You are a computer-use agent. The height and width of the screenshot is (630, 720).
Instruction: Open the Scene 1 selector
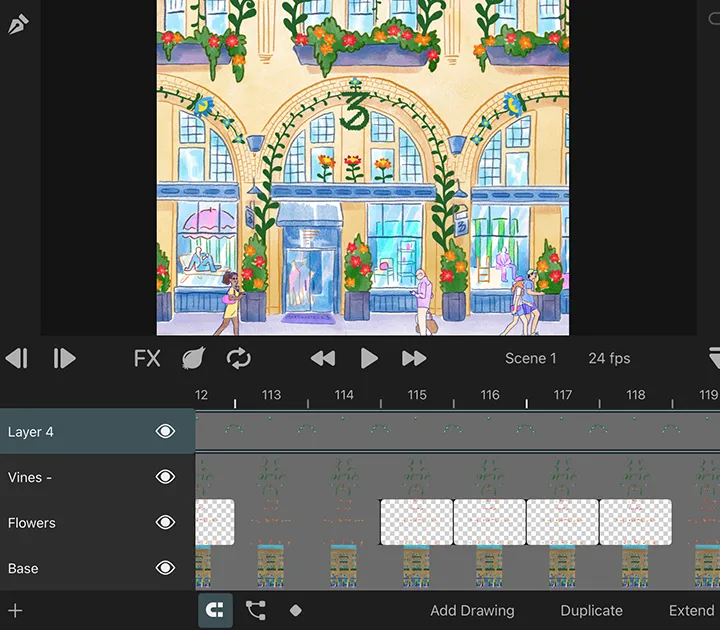coord(531,358)
